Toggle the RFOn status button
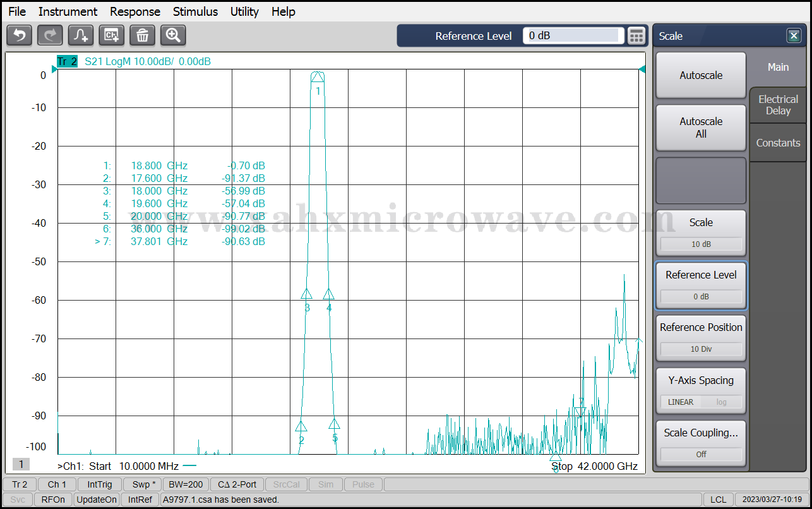Viewport: 812px width, 509px height. (53, 500)
